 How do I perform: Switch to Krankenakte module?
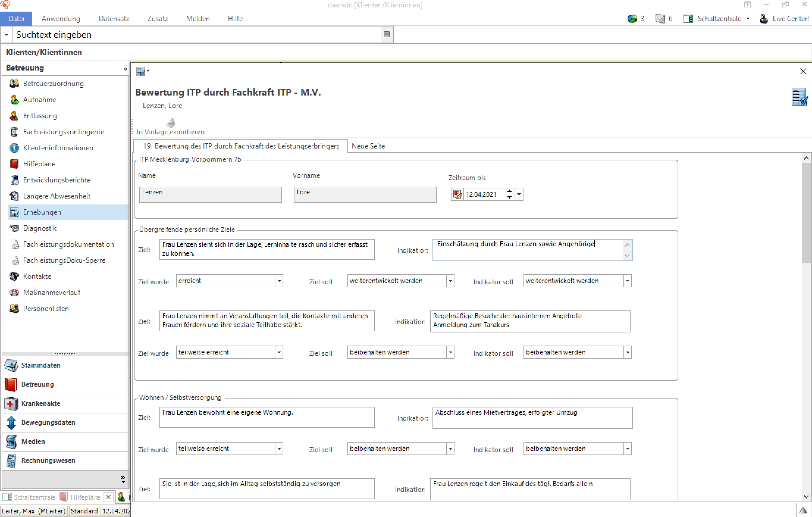click(x=66, y=403)
